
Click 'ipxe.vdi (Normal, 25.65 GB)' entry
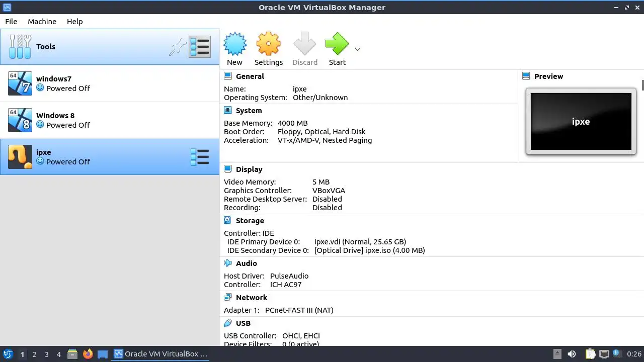coord(360,242)
